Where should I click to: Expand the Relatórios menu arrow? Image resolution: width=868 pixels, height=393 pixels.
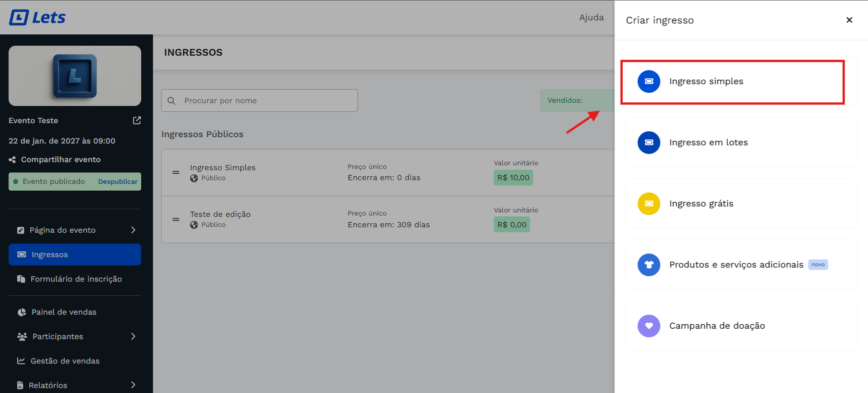coord(133,385)
